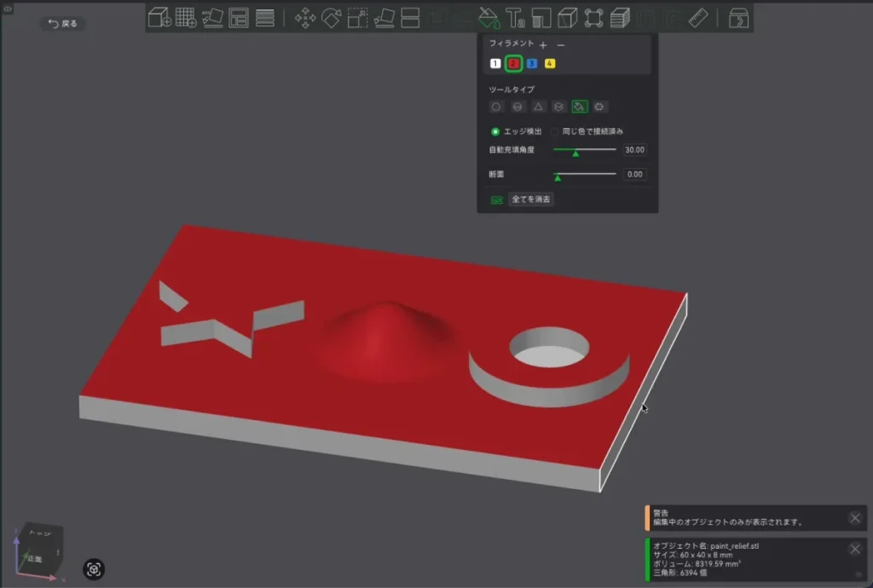Click the Auto orient toolbar icon
Viewport: 873px width, 588px height.
point(212,18)
